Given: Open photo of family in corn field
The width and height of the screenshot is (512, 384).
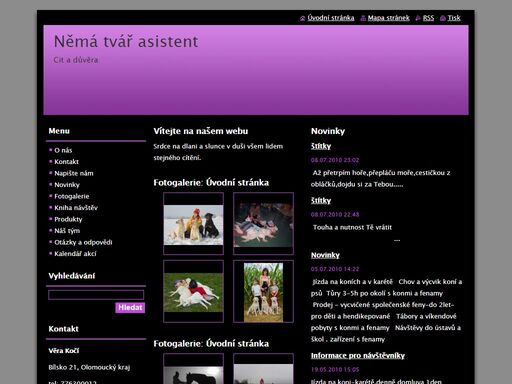Looking at the screenshot, I should 263,292.
